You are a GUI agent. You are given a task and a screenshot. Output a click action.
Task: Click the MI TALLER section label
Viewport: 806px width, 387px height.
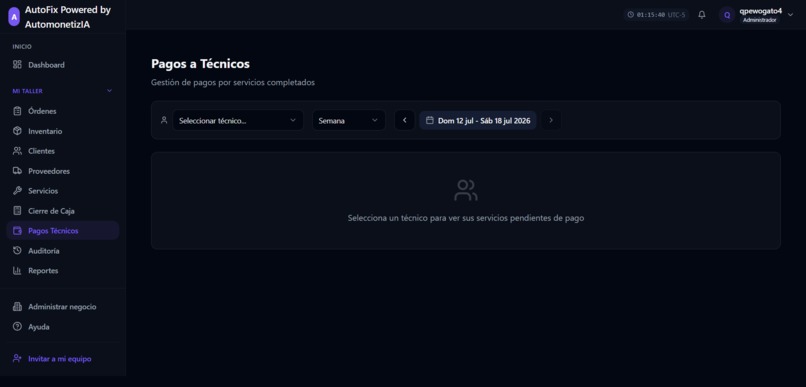(28, 91)
